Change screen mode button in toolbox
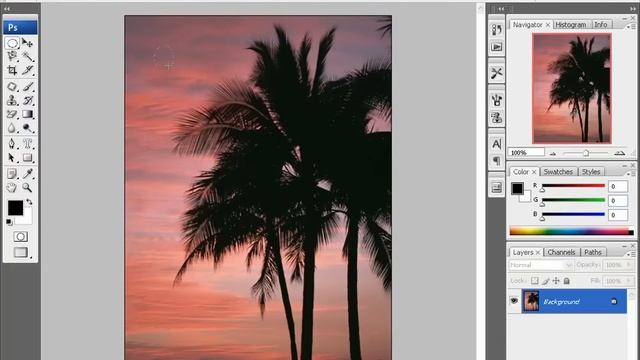The image size is (640, 360). click(x=21, y=252)
